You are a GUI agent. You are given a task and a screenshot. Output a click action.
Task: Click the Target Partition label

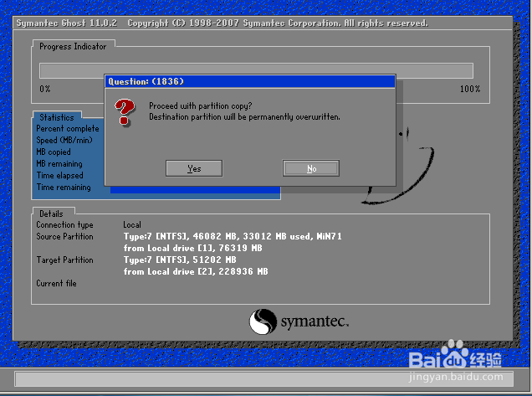pyautogui.click(x=64, y=260)
